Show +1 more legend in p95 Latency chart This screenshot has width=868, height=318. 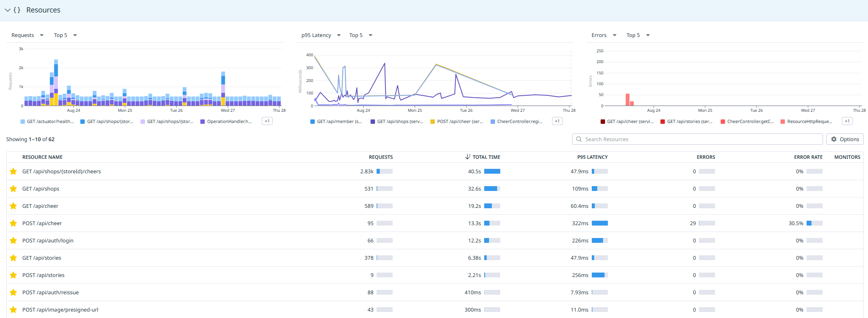[x=557, y=121]
